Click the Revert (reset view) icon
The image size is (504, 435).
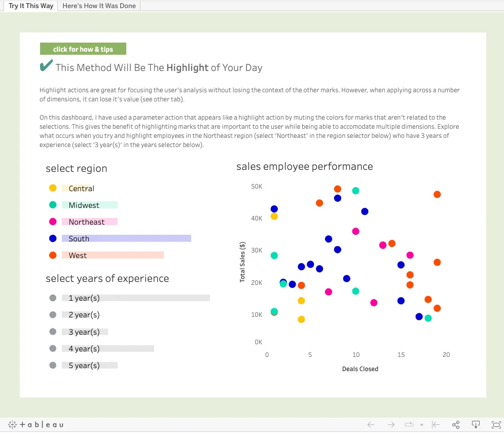click(x=435, y=424)
